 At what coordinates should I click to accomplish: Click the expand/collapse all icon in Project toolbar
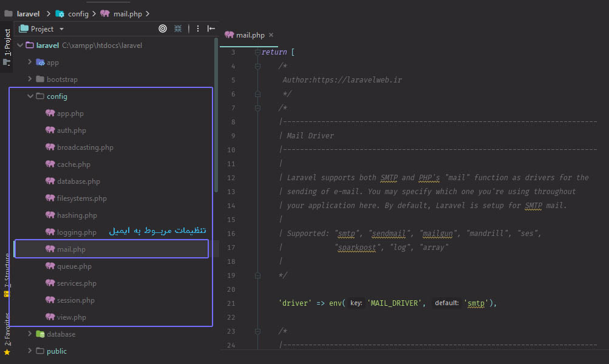[x=178, y=29]
